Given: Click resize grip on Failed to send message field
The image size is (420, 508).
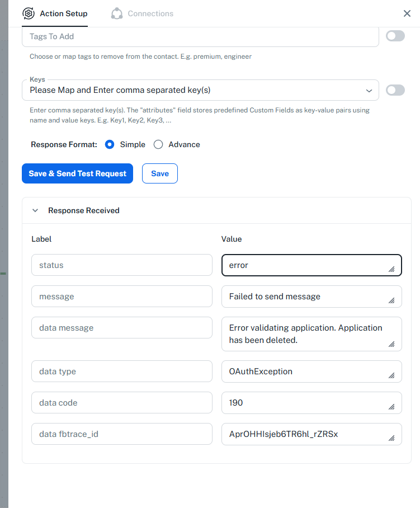Looking at the screenshot, I should pyautogui.click(x=391, y=300).
